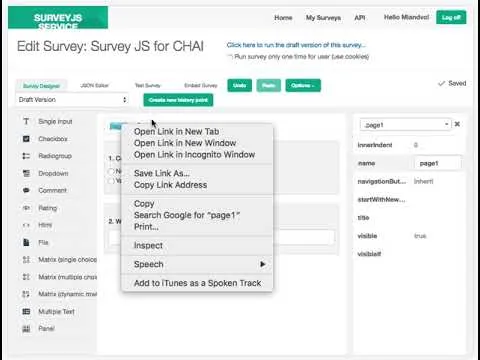Select the Single Input toolbox icon
This screenshot has width=480, height=360.
26,121
